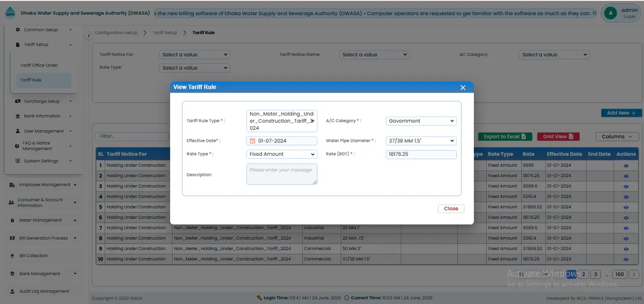Open the Water Pipe Diameter dropdown

click(x=421, y=141)
